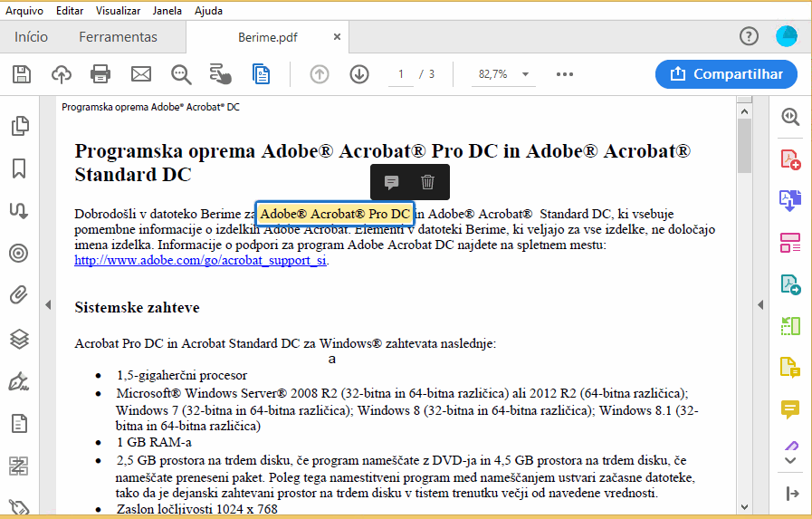This screenshot has height=519, width=812.
Task: Click the "1 GB RAM-a" bullet
Action: coord(154,442)
